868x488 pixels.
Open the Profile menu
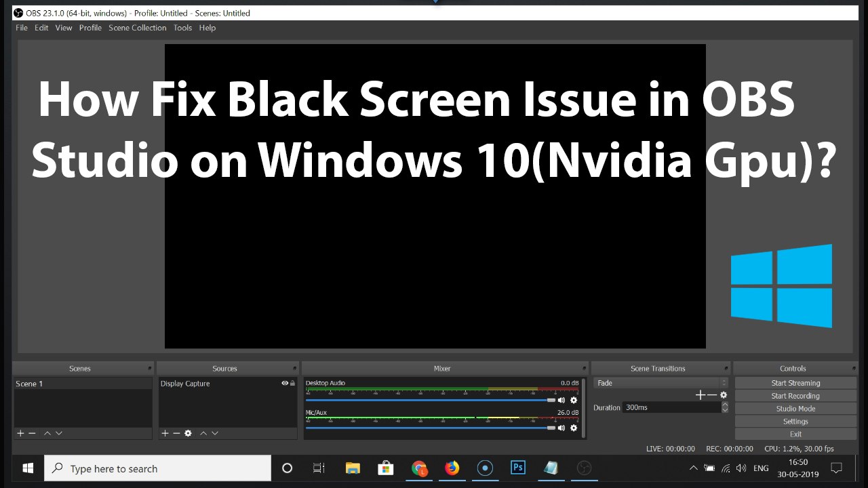tap(90, 28)
